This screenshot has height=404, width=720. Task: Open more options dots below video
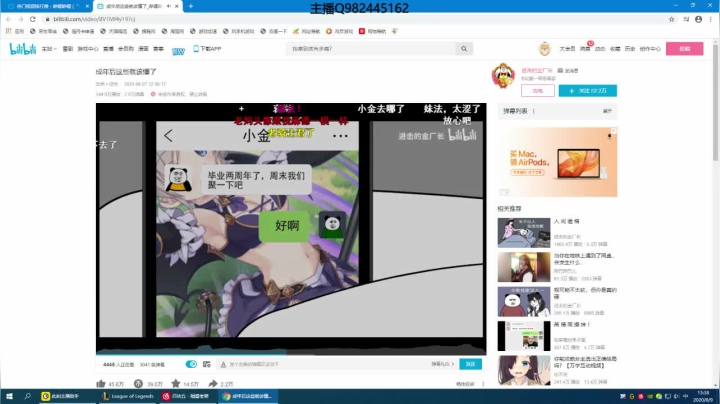483,384
